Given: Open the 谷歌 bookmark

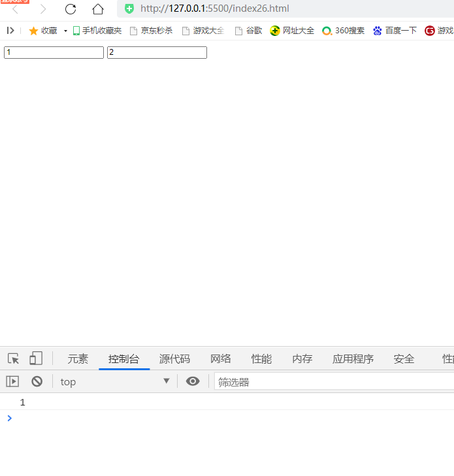Looking at the screenshot, I should (248, 31).
